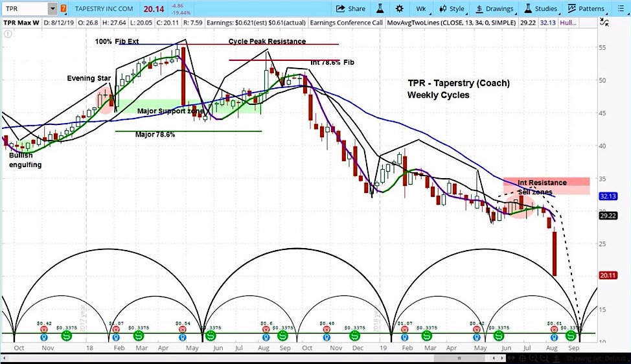Select the Cycle Peak Resistance annotation
The image size is (631, 364).
point(267,41)
